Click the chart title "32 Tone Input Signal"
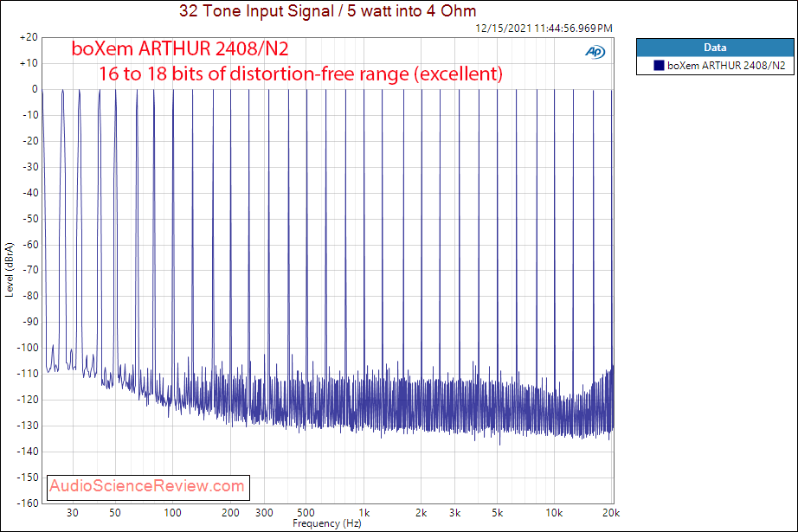Image resolution: width=798 pixels, height=532 pixels. coord(256,10)
